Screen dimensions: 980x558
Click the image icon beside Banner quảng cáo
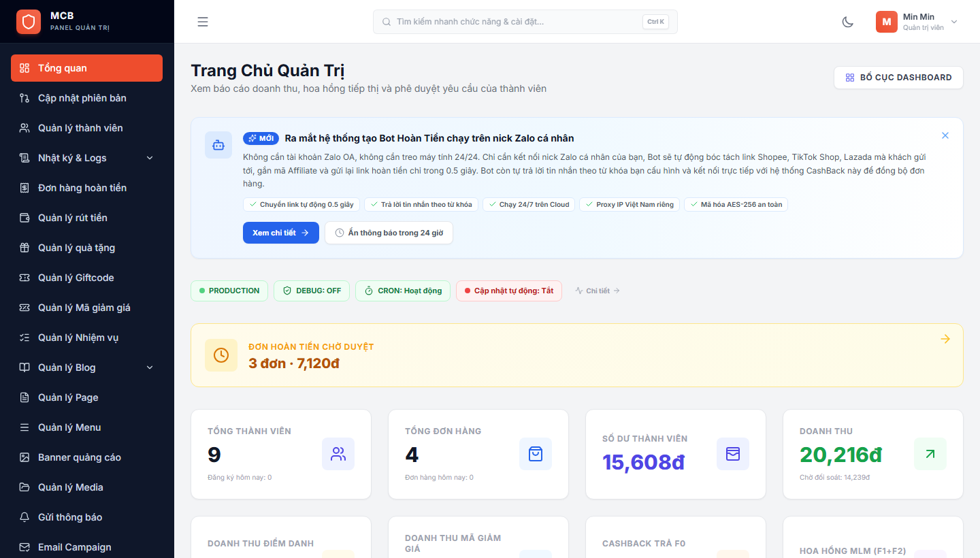click(x=24, y=457)
